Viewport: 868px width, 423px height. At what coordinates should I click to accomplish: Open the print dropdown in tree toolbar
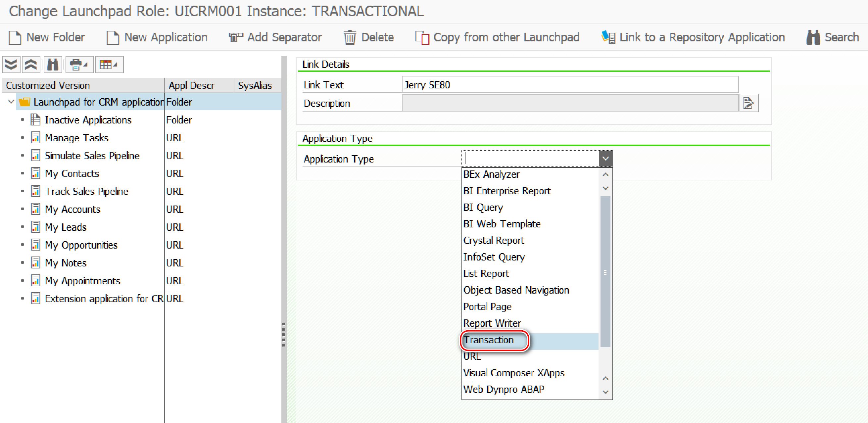coord(79,64)
